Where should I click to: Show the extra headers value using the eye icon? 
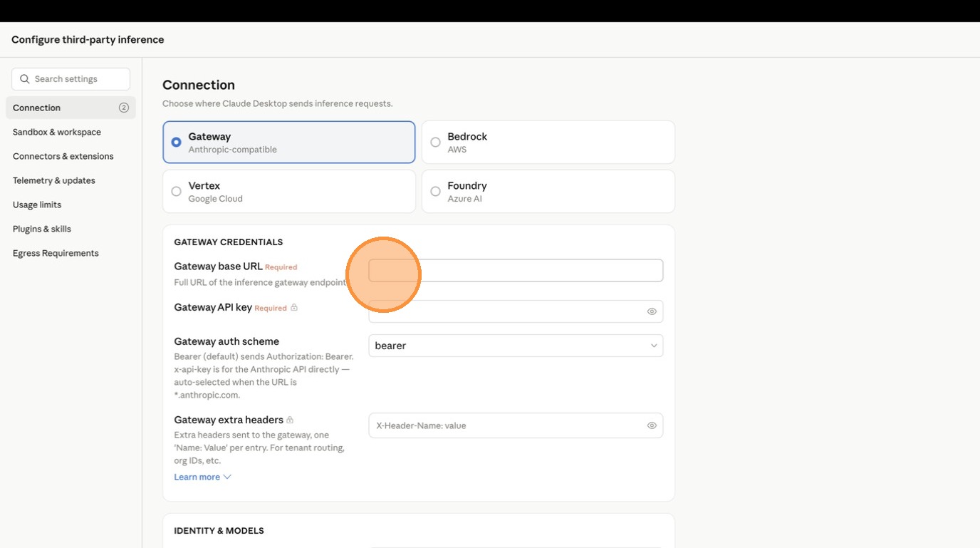coord(651,425)
